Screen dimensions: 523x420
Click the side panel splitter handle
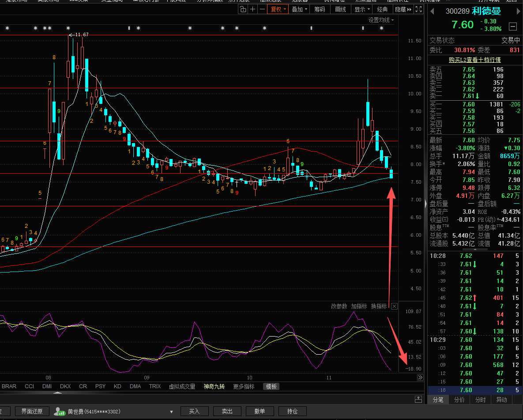point(425,203)
